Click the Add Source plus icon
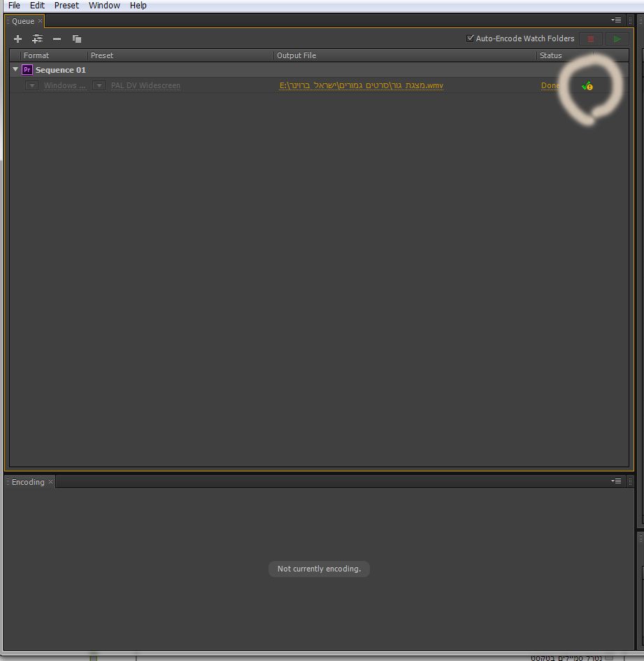The image size is (644, 661). [17, 38]
